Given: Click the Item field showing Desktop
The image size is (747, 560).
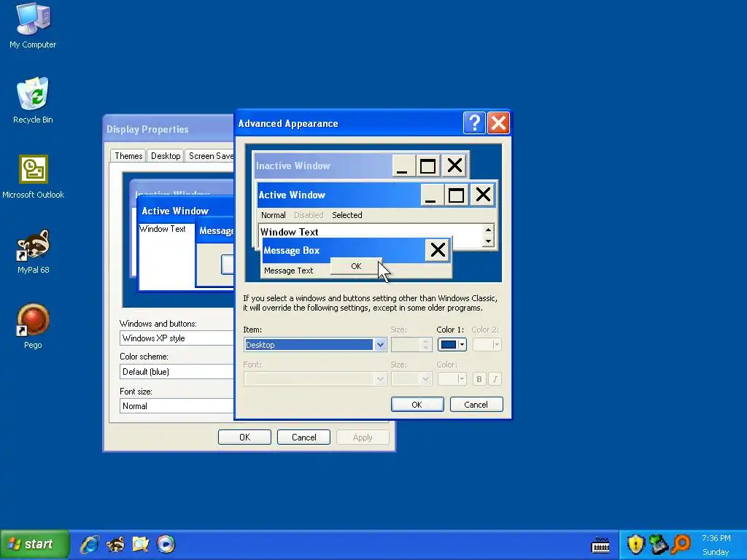Looking at the screenshot, I should pos(309,344).
